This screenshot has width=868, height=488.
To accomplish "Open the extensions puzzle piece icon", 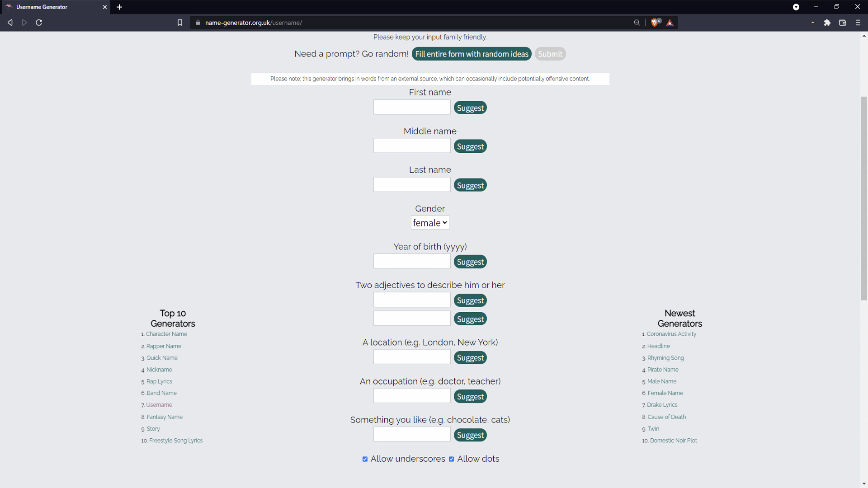I will tap(827, 23).
